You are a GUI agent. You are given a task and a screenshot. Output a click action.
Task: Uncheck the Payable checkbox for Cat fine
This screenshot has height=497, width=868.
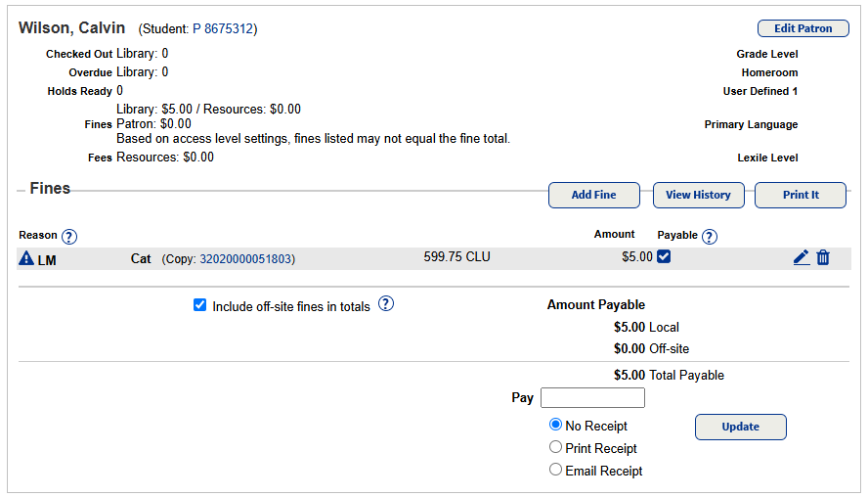click(x=664, y=256)
